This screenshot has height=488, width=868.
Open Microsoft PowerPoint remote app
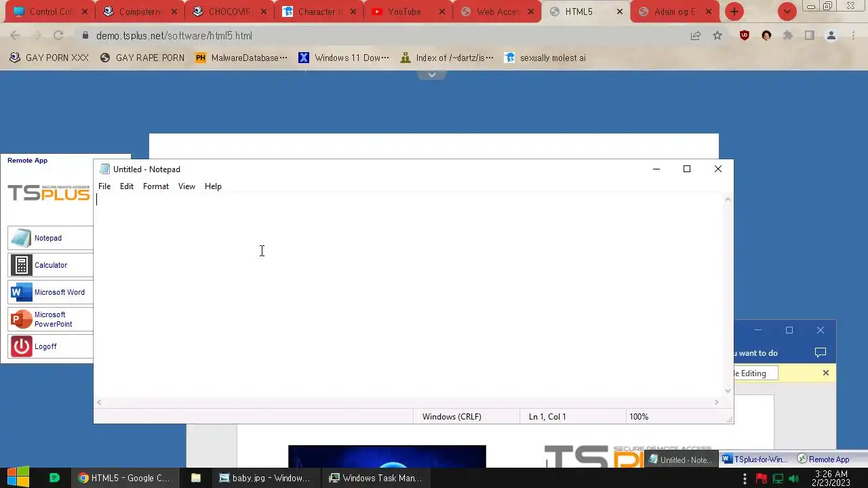click(x=50, y=319)
